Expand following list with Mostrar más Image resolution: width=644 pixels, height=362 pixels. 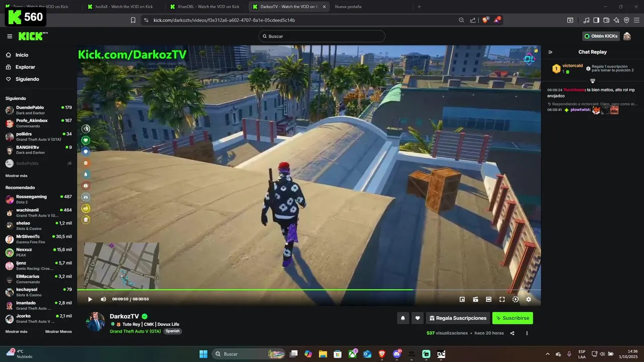[17, 175]
